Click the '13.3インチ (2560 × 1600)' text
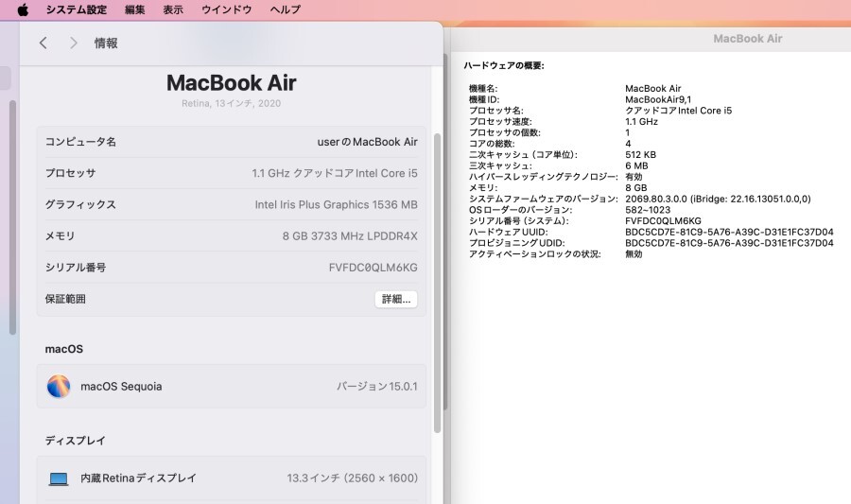 (353, 478)
